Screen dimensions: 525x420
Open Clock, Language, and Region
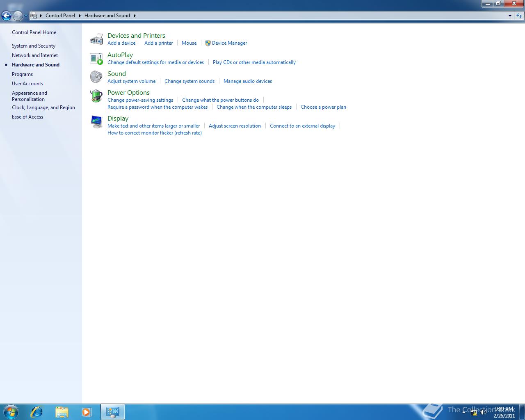pyautogui.click(x=43, y=107)
